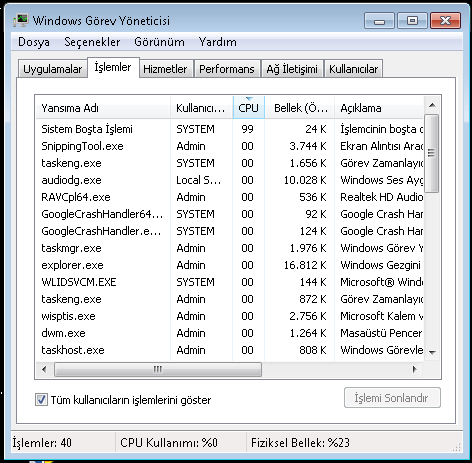Image resolution: width=472 pixels, height=463 pixels.
Task: Click the İşlemi Sonlandır button
Action: click(392, 398)
